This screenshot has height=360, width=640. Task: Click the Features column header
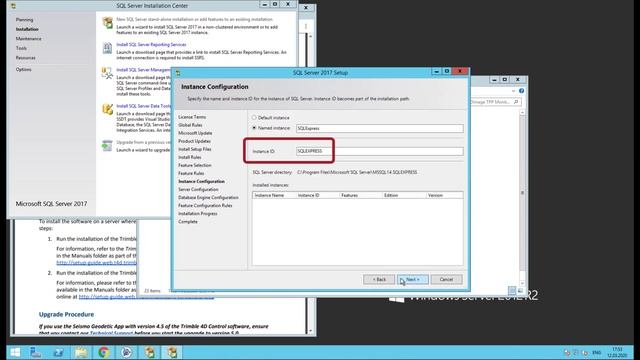361,196
